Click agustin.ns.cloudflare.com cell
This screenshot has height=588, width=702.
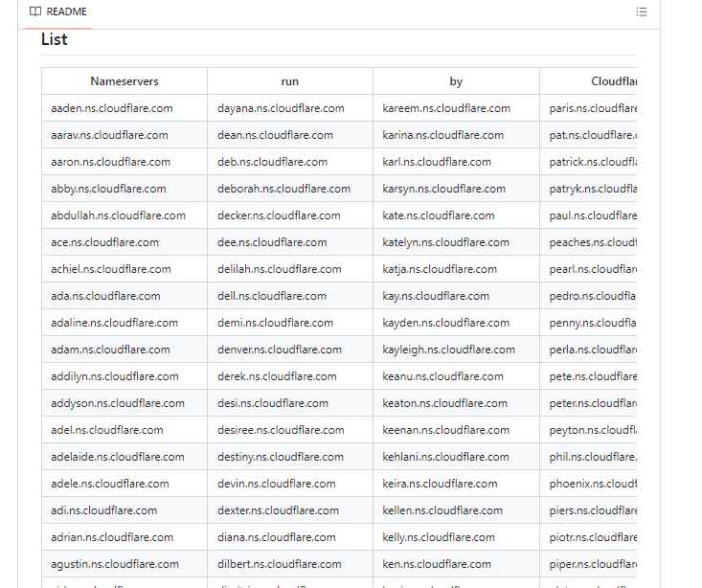(115, 564)
